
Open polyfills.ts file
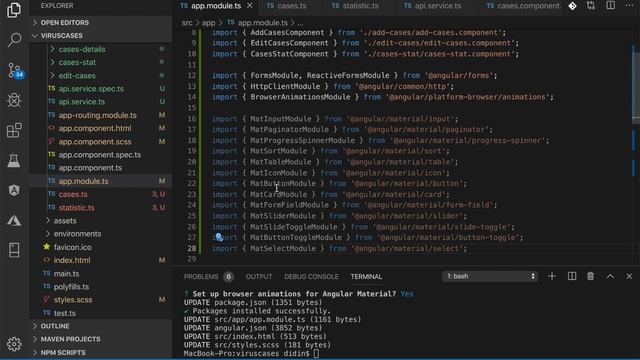click(x=71, y=287)
